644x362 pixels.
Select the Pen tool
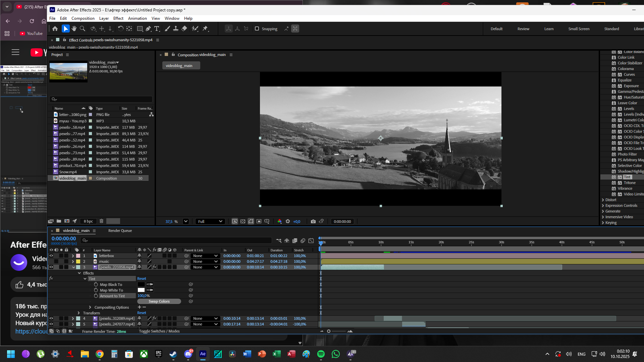tap(148, 29)
